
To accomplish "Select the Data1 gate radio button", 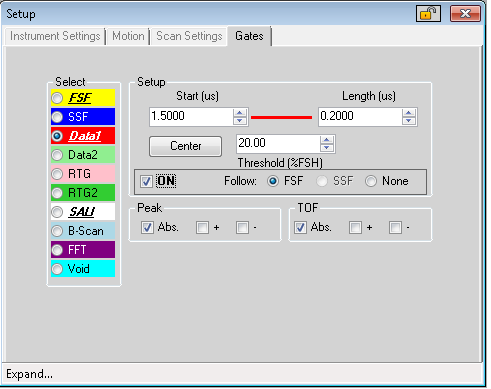I will tap(57, 136).
